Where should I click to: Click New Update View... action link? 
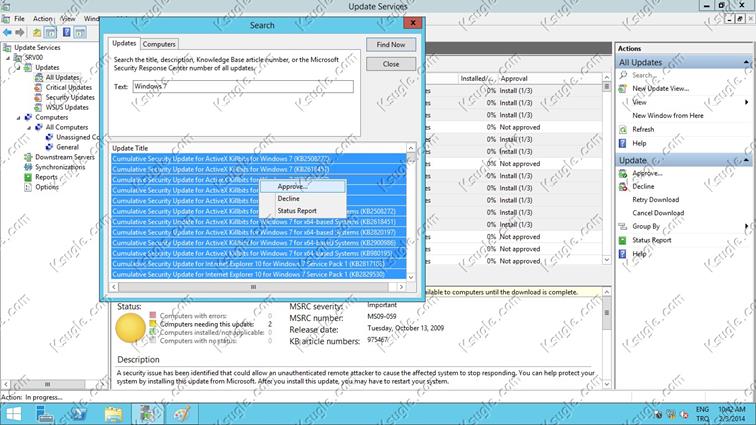(x=661, y=89)
